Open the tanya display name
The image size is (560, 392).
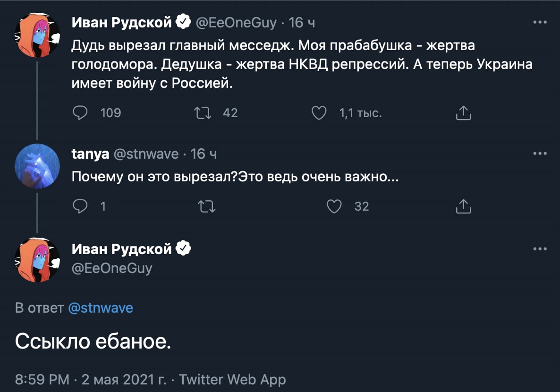click(x=90, y=153)
